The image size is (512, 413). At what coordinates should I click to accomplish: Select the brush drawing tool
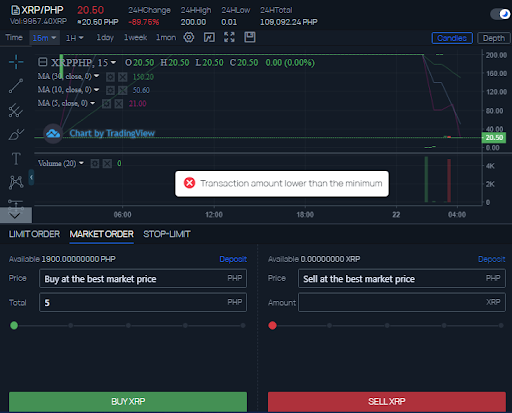[16, 134]
